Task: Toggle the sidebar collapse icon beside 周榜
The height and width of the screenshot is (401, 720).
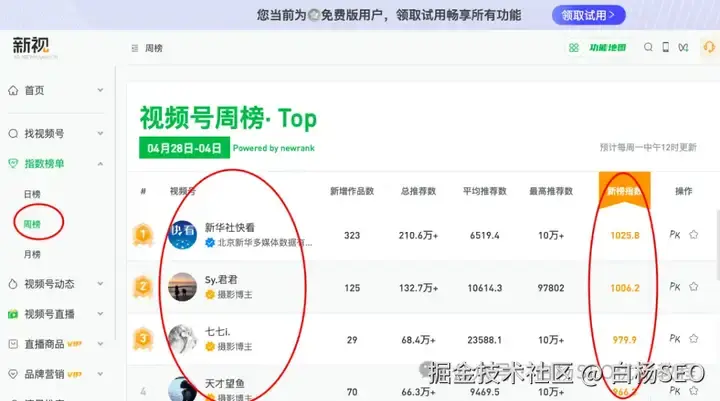Action: coord(135,48)
